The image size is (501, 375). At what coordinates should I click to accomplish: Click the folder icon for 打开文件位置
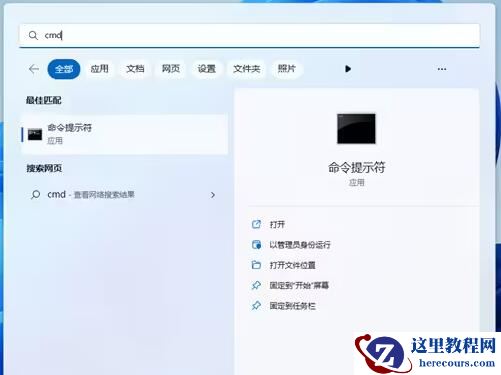click(x=256, y=265)
